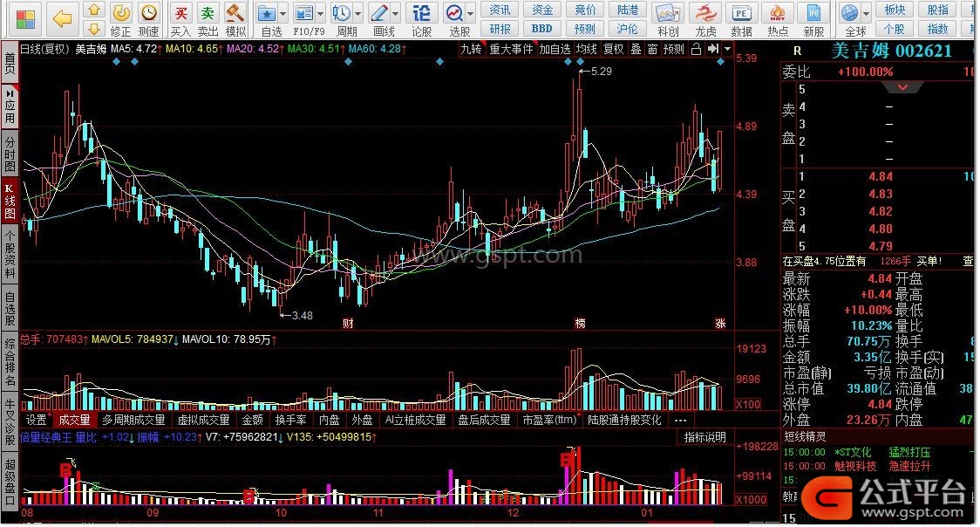Open the 自选 star folder icon
980x527 pixels.
pos(268,13)
